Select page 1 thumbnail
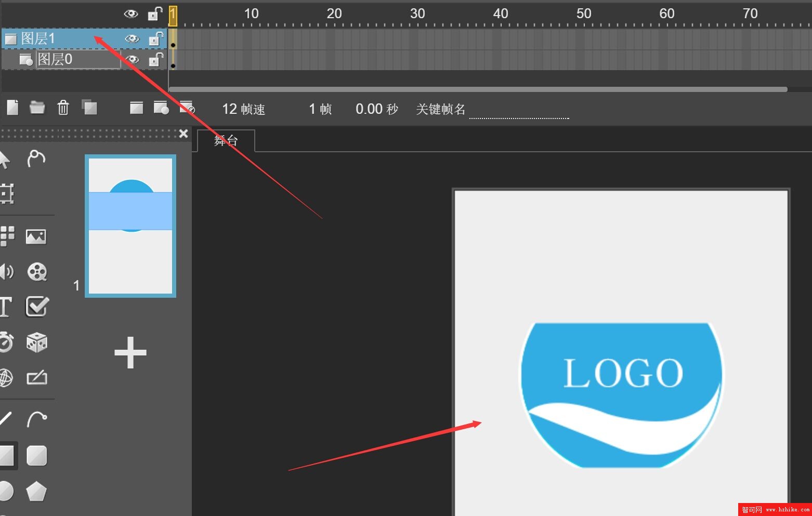812x516 pixels. pos(130,226)
